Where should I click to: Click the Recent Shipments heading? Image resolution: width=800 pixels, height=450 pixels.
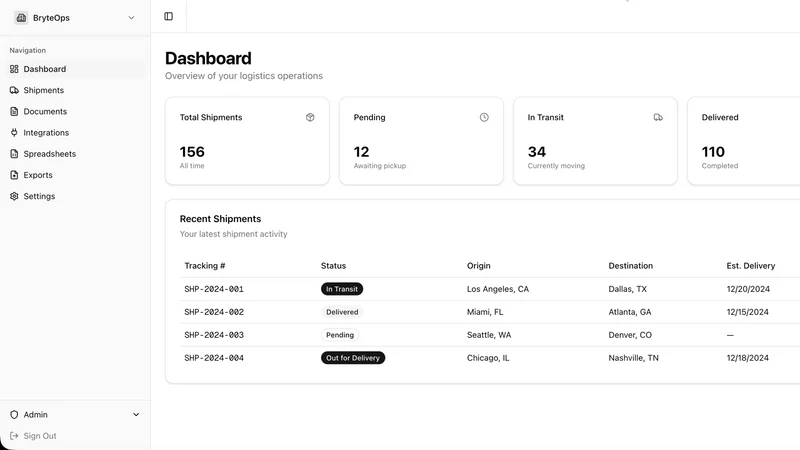[x=220, y=219]
